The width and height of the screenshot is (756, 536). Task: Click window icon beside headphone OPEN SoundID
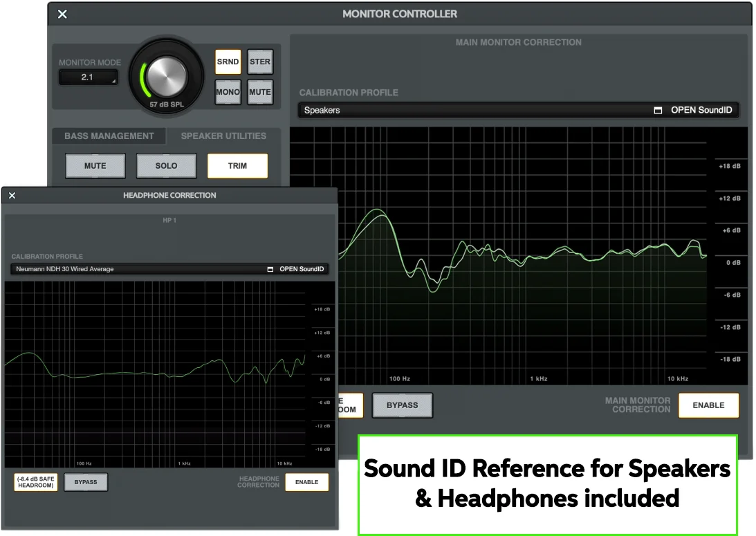pos(270,269)
